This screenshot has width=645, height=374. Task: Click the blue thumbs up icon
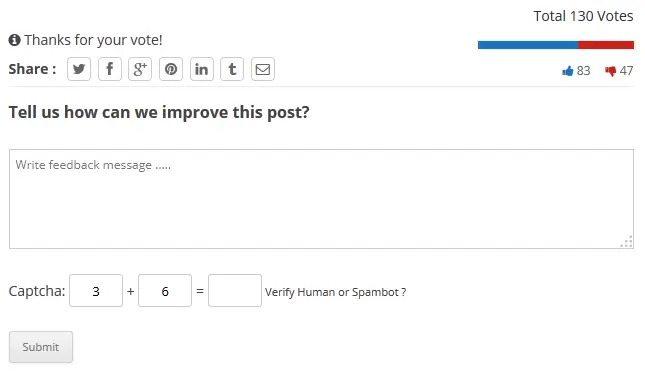pyautogui.click(x=568, y=71)
